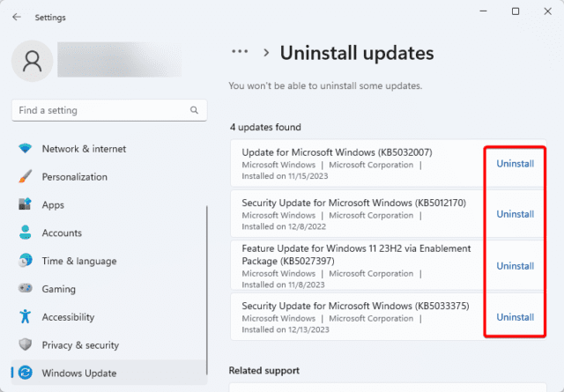Click the Time & language globe icon
Screen dimensions: 564x392
tap(26, 261)
